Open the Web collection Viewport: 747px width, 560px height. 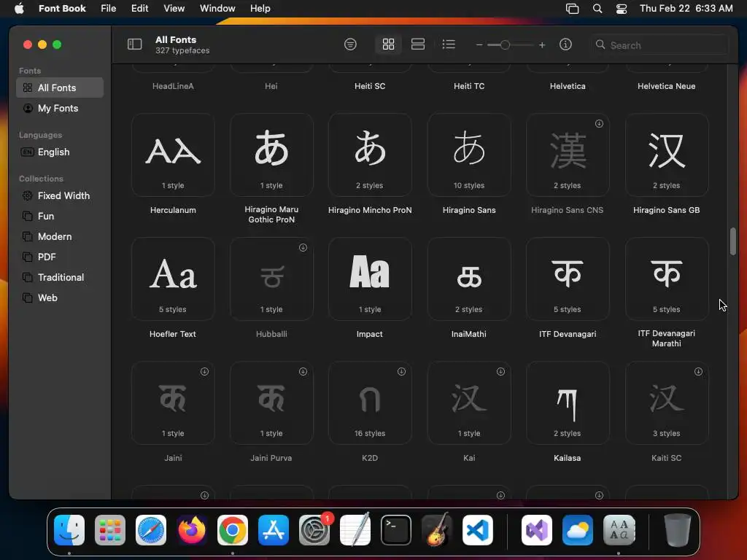pos(60,298)
